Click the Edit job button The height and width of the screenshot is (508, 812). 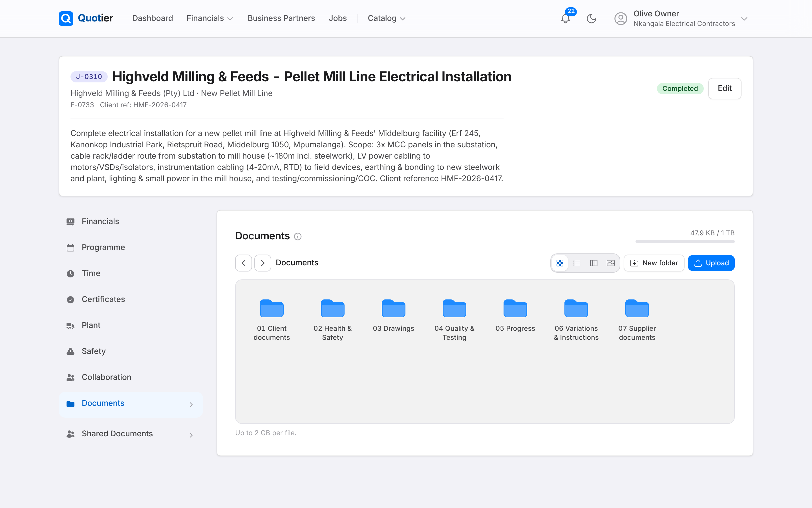point(724,88)
